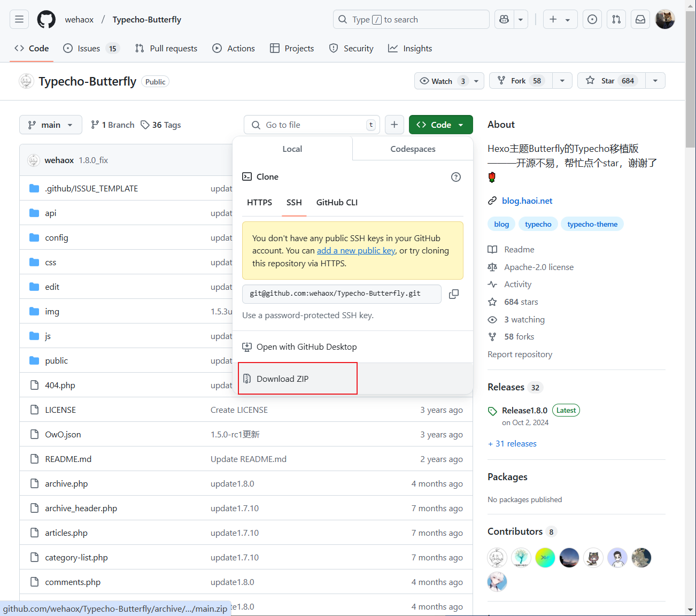Click the Go to file search field
The width and height of the screenshot is (696, 616).
point(312,125)
